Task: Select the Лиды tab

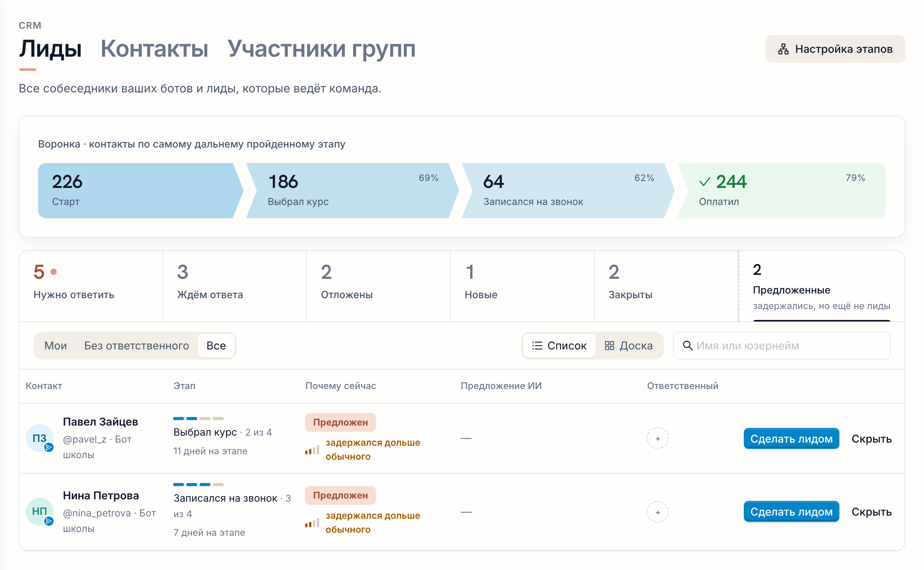Action: point(50,49)
